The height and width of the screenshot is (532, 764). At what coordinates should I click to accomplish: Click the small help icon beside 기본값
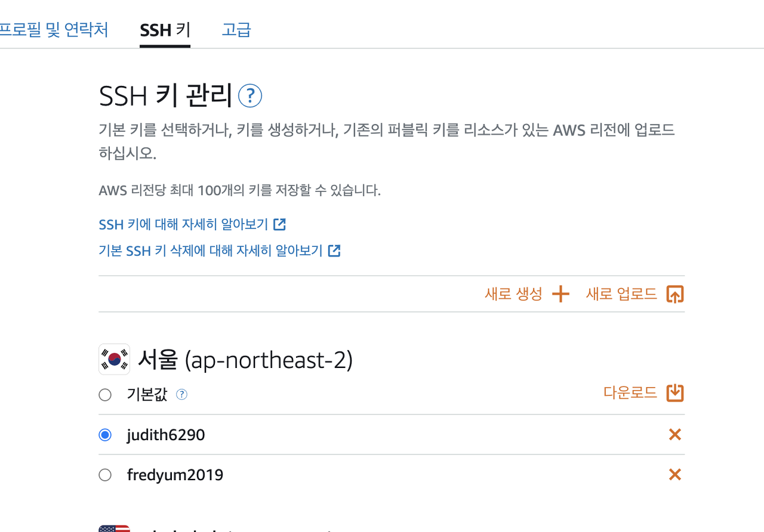pos(182,394)
